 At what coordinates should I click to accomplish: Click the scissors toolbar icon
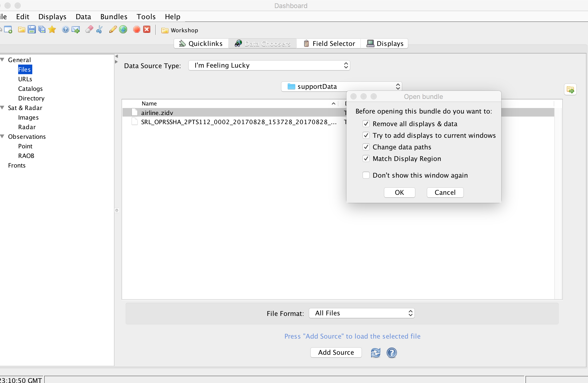tap(99, 30)
